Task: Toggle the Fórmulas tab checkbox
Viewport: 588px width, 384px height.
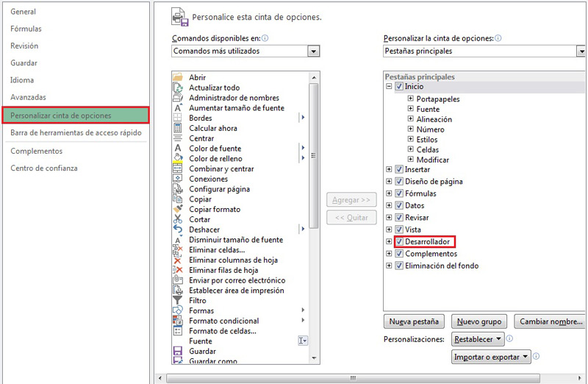Action: [x=399, y=193]
